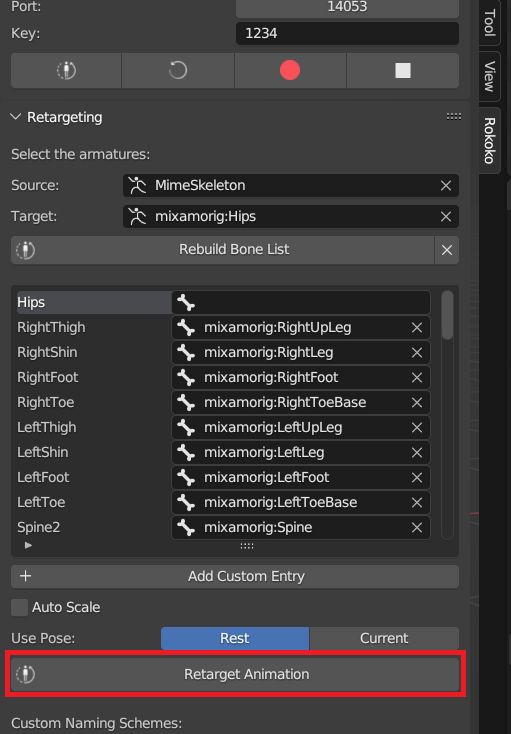The width and height of the screenshot is (511, 734).
Task: Click the Retarget Animation button
Action: [235, 675]
